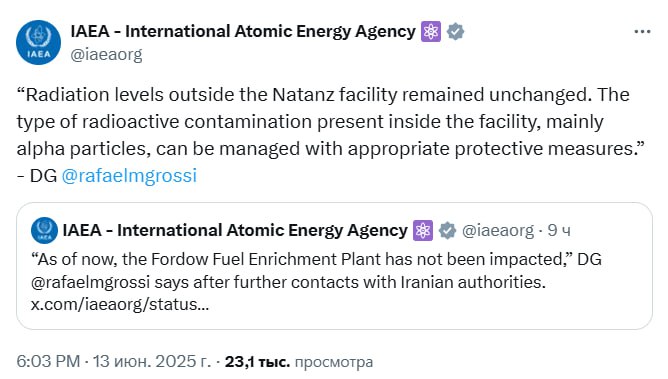Open the 6:03 PM post timestamp
Viewport: 668px width, 379px height.
pos(48,362)
